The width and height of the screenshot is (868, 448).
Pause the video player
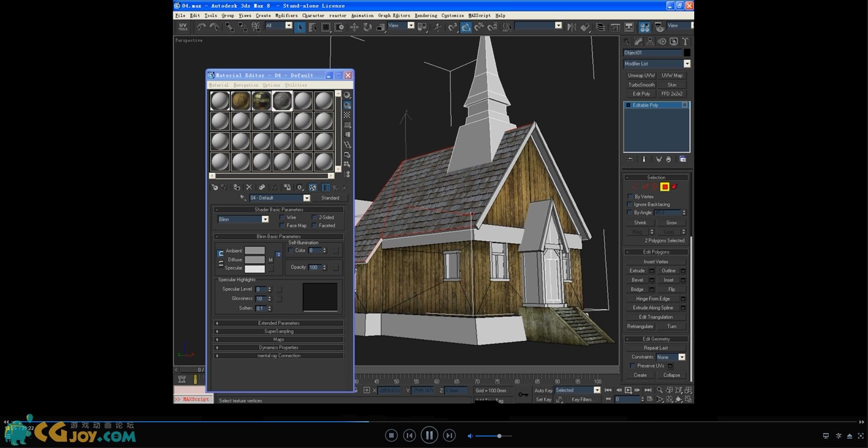[x=429, y=435]
